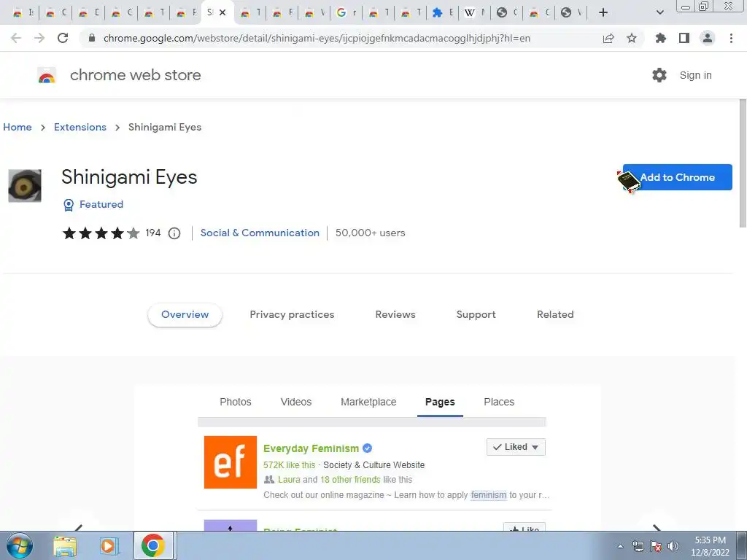747x560 pixels.
Task: Click the Everyday Feminism page name
Action: (311, 448)
